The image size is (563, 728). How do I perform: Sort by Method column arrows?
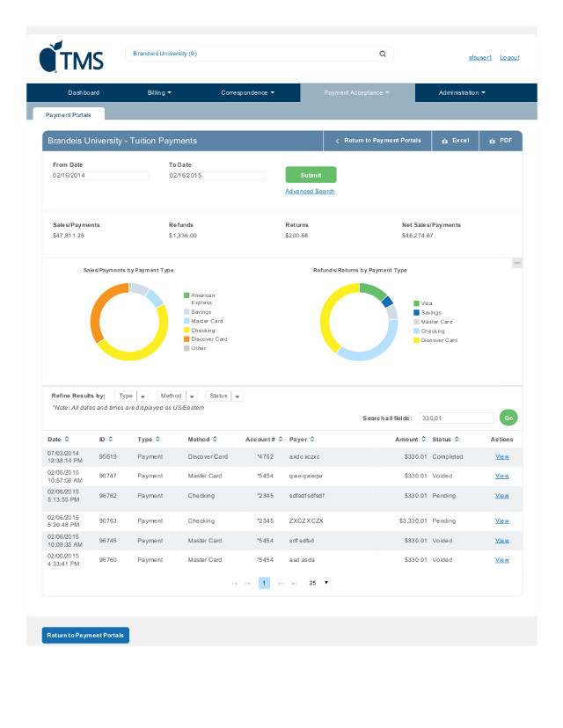tap(215, 439)
